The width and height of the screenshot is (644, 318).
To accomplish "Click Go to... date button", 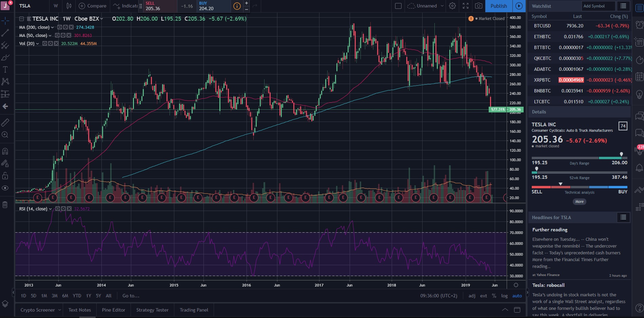I will point(131,296).
